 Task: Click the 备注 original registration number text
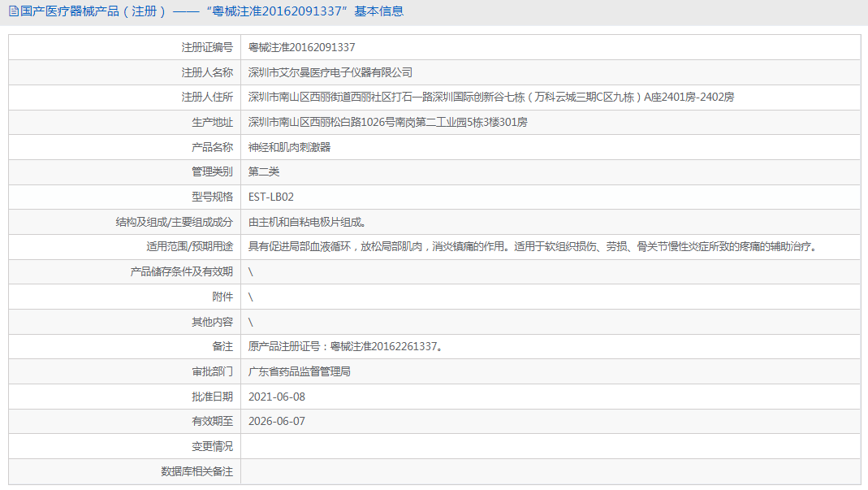point(347,346)
